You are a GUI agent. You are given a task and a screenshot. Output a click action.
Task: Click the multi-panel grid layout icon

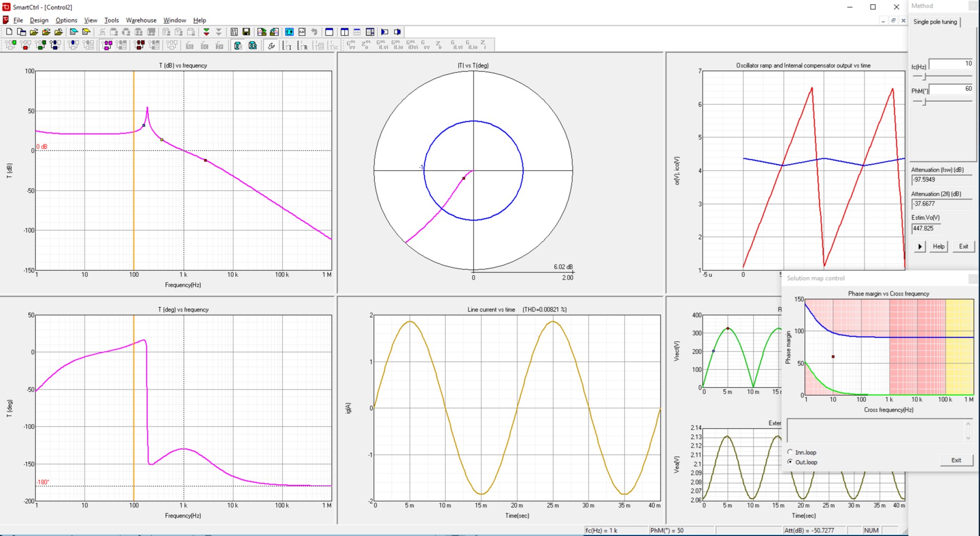370,32
